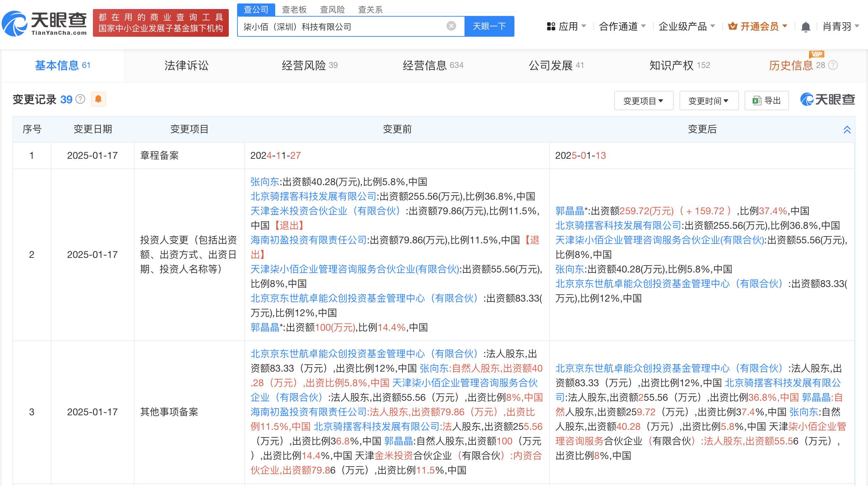Click the crown icon of 开通会员
The width and height of the screenshot is (868, 486).
coord(732,26)
